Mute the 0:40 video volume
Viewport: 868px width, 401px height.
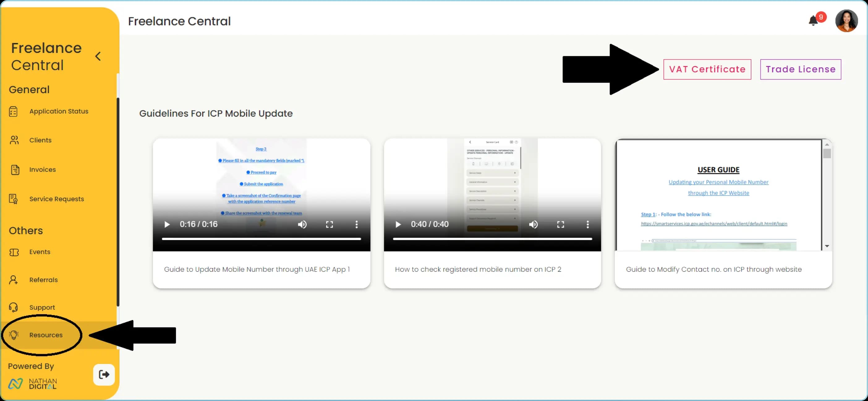[x=534, y=225]
